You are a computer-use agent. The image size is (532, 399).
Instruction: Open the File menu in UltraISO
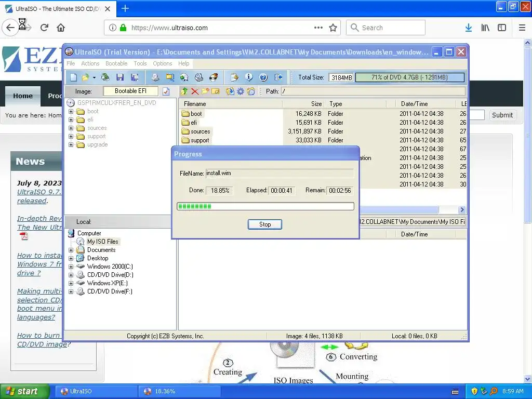[71, 63]
